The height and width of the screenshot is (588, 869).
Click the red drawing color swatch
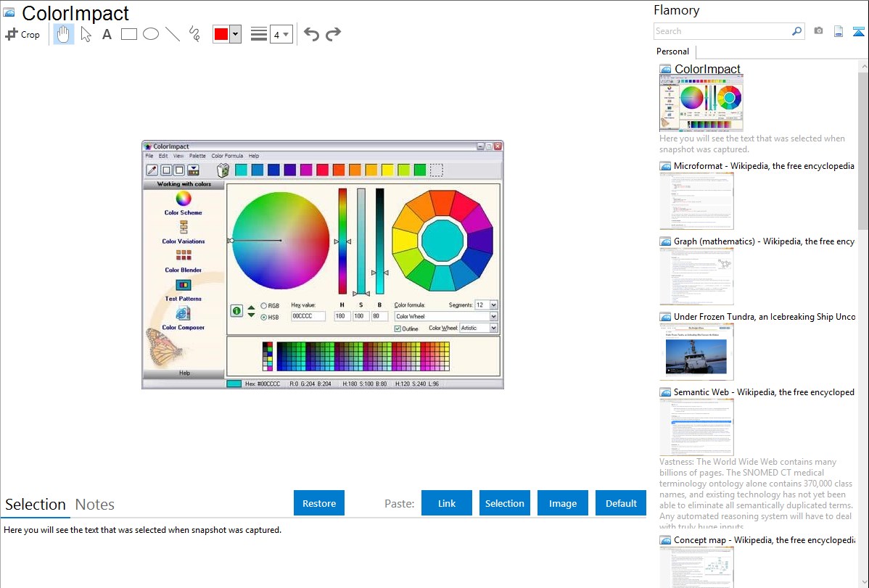pyautogui.click(x=221, y=34)
